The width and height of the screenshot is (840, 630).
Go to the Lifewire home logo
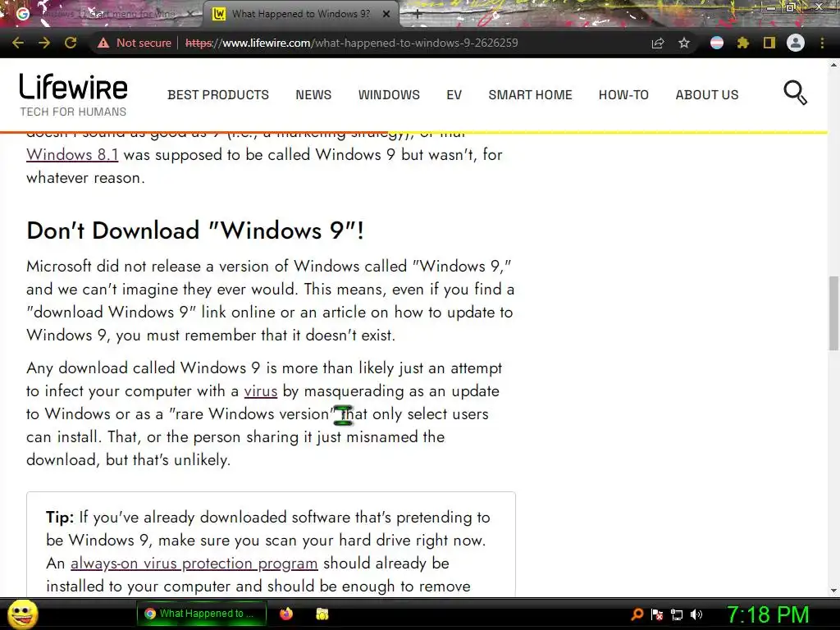73,87
